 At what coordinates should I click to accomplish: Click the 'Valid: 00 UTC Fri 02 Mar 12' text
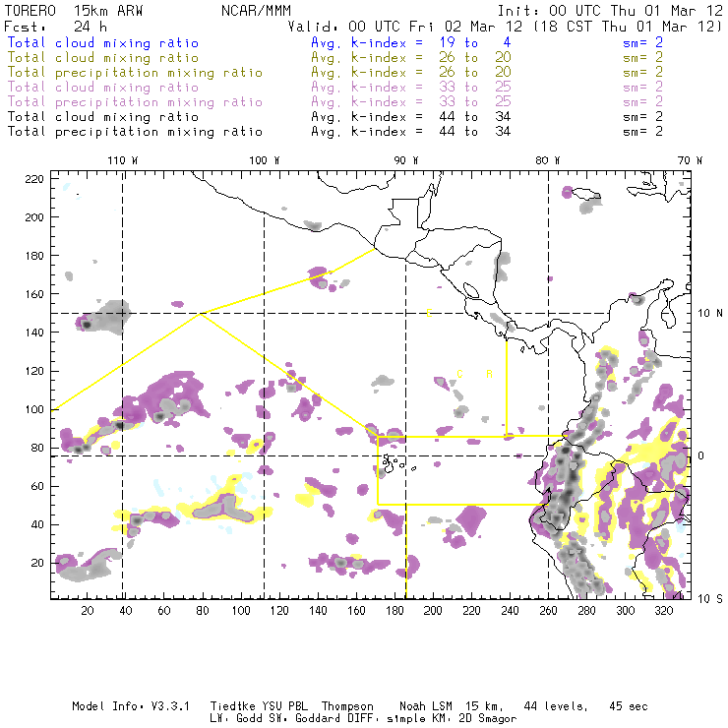coord(405,27)
